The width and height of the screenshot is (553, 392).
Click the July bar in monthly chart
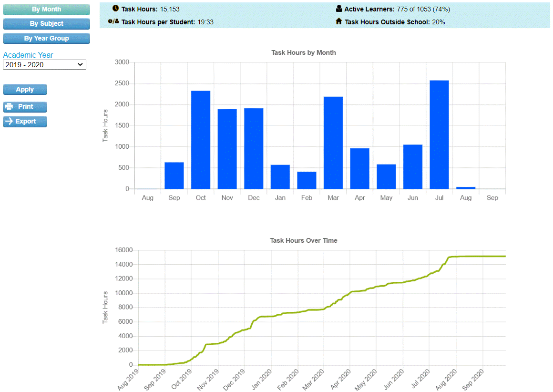click(439, 135)
